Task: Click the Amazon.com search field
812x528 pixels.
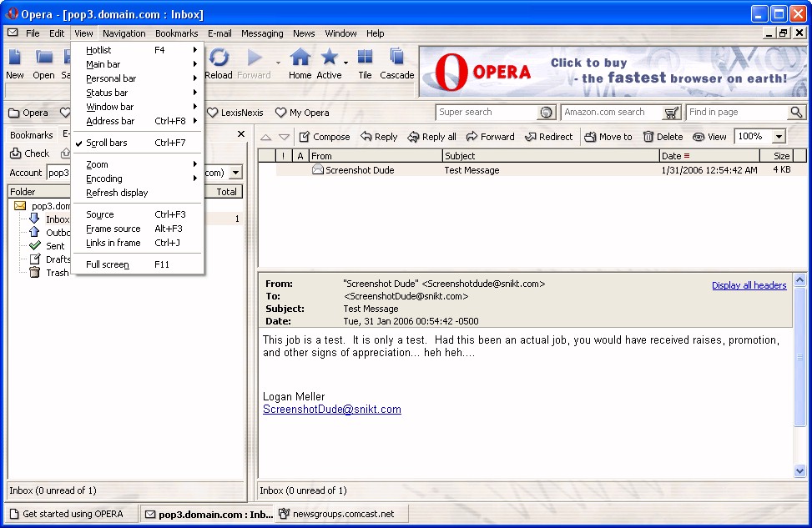Action: pos(613,112)
